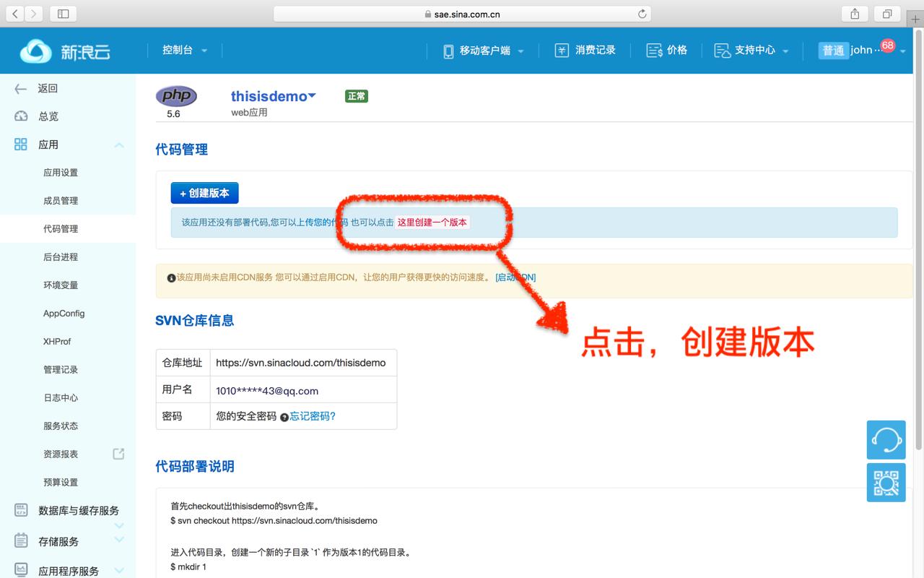Open 控制台 dropdown menu
Screen dimensions: 924x578
185,51
